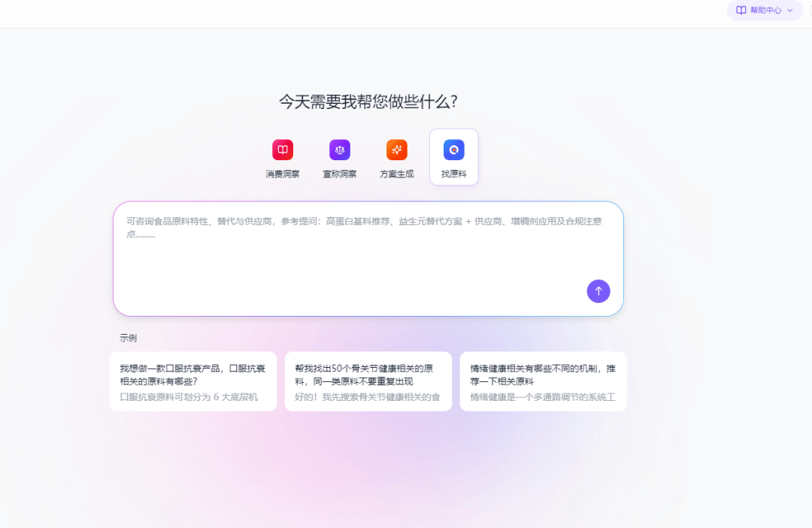Select the 找原料 blue search icon
Screen dimensions: 812x528
click(x=453, y=150)
